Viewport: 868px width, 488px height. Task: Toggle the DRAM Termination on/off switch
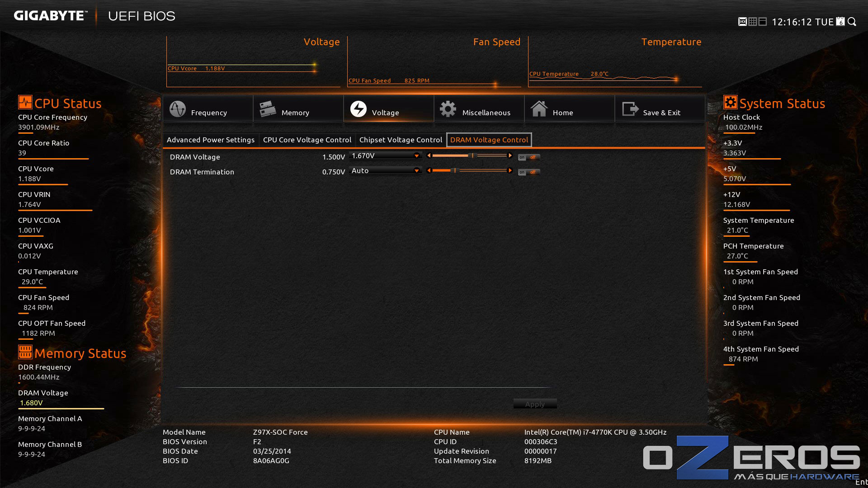coord(529,172)
